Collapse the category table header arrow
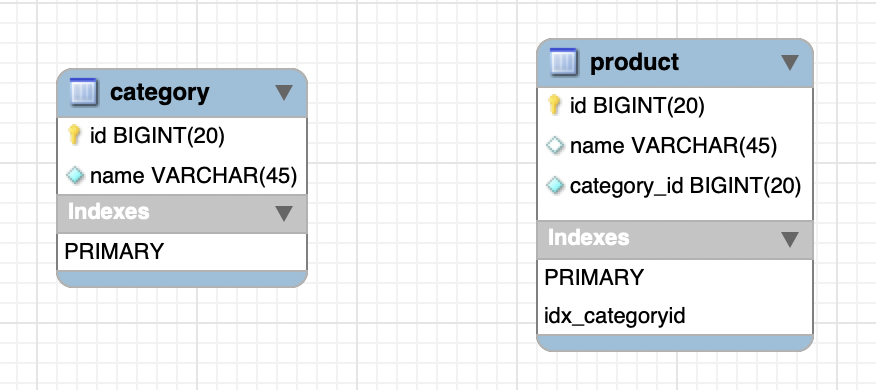 point(284,93)
